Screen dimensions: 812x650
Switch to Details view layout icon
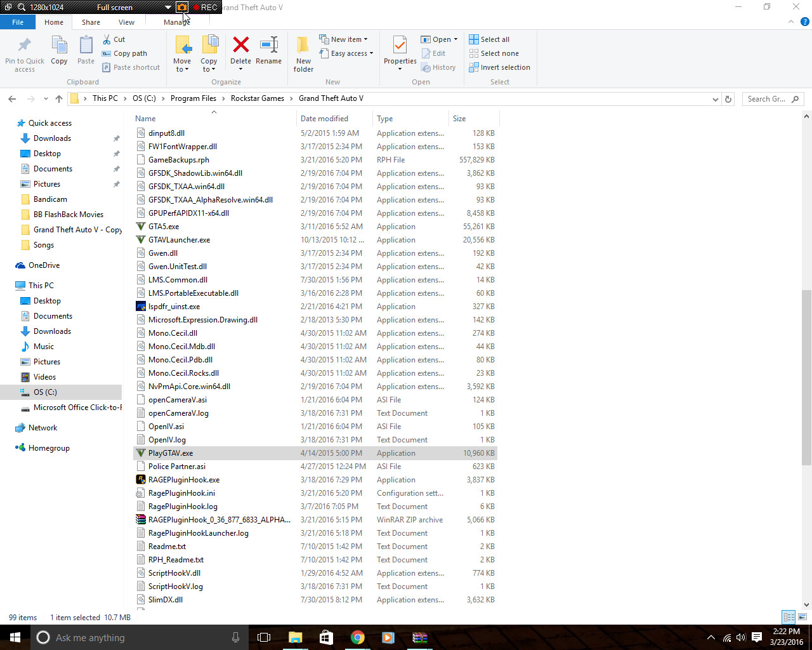tap(789, 617)
